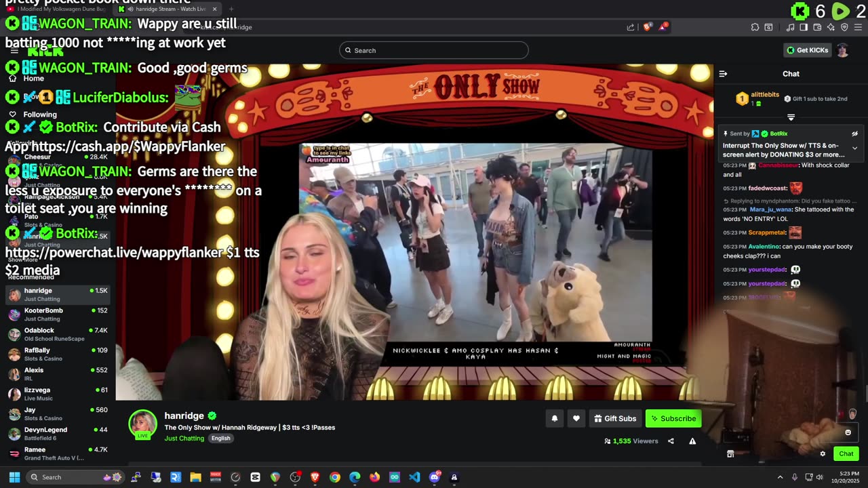This screenshot has height=488, width=868.
Task: Click the Subscribe button
Action: pos(673,419)
